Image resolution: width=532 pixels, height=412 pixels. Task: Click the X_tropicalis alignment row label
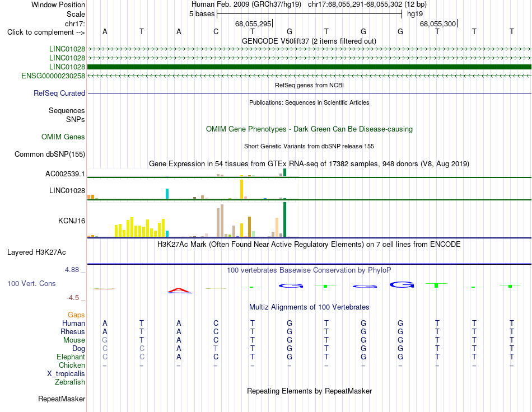coord(66,374)
